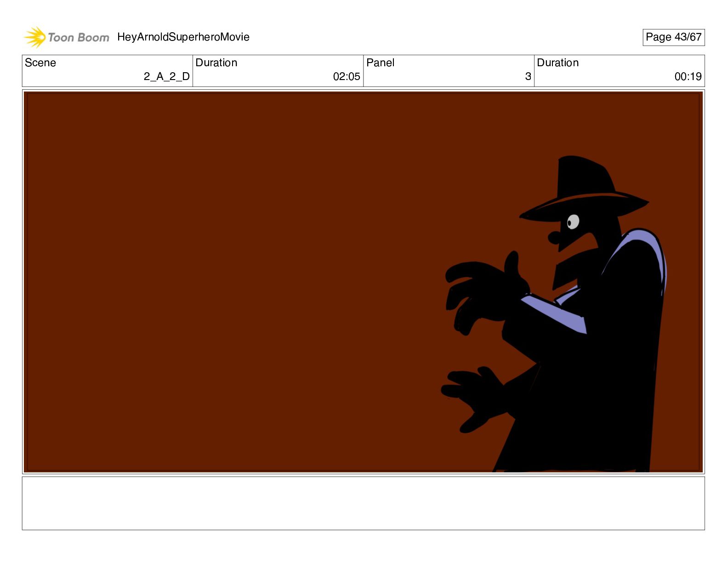Select the project title "HeyArnoldSuperheroMovie"
Viewport: 728px width, 563px height.
[183, 37]
